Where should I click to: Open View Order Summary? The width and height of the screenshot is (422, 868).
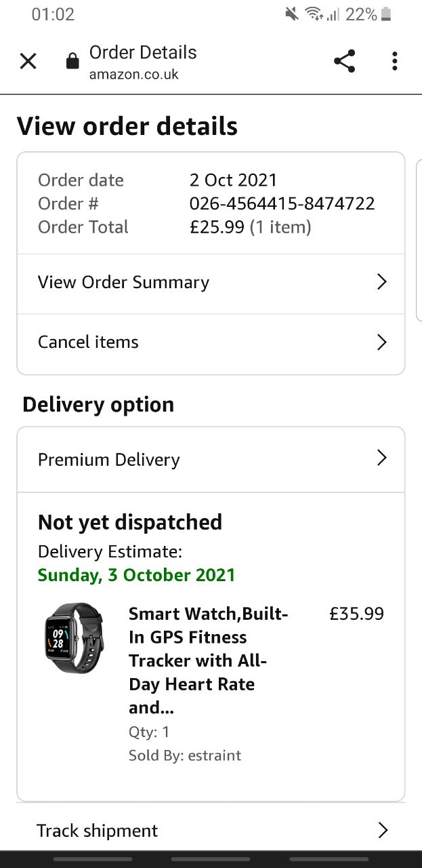click(x=123, y=282)
